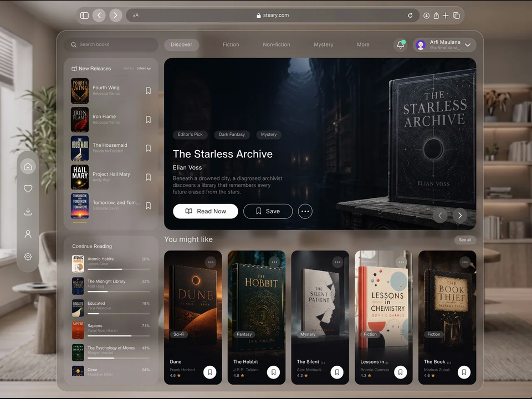Click the Sci-Fi label on Dune card

click(179, 334)
